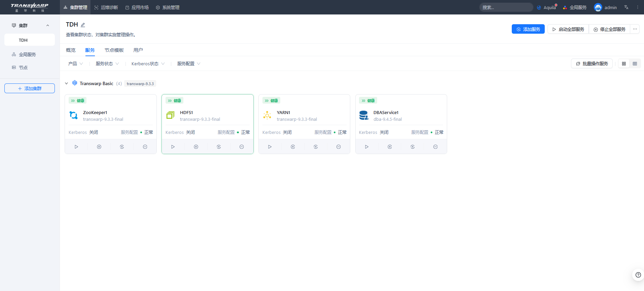
Task: Open the HDFS1 service name
Action: (x=186, y=113)
